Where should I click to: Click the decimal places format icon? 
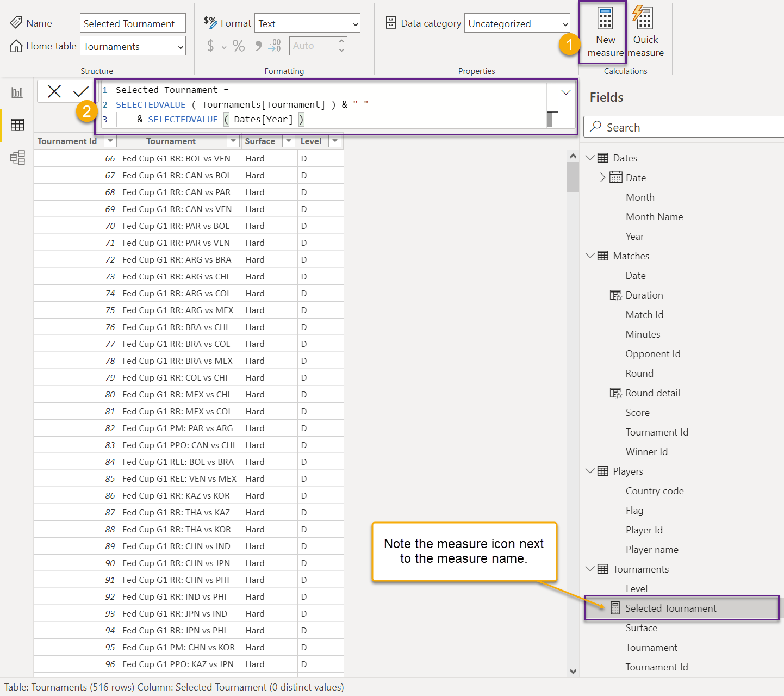coord(275,46)
